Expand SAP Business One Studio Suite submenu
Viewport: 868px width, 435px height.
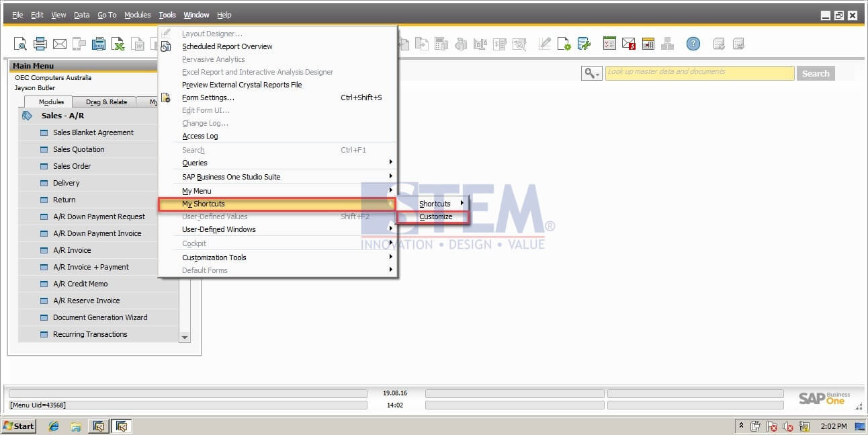point(277,177)
